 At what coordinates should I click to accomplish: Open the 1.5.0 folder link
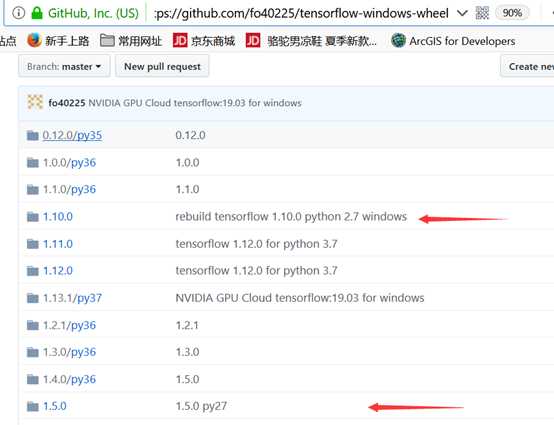click(x=54, y=406)
